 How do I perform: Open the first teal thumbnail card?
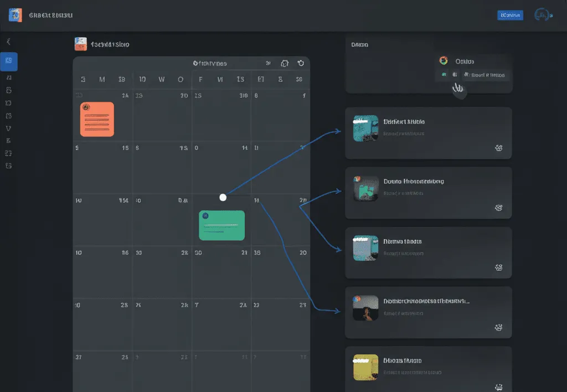pyautogui.click(x=365, y=128)
